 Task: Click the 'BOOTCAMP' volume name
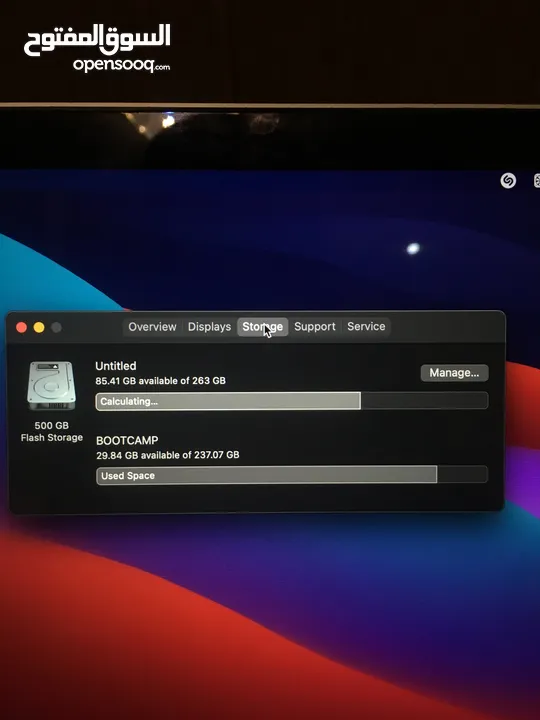127,440
